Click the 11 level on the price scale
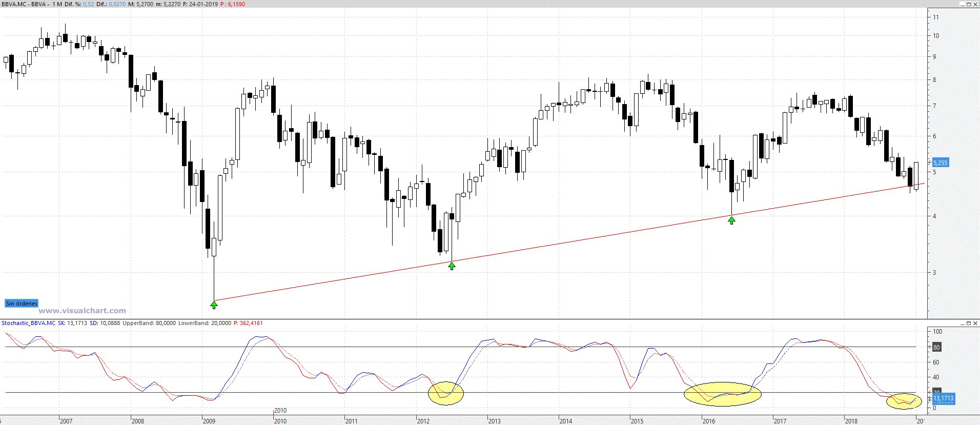980x425 pixels. (936, 17)
